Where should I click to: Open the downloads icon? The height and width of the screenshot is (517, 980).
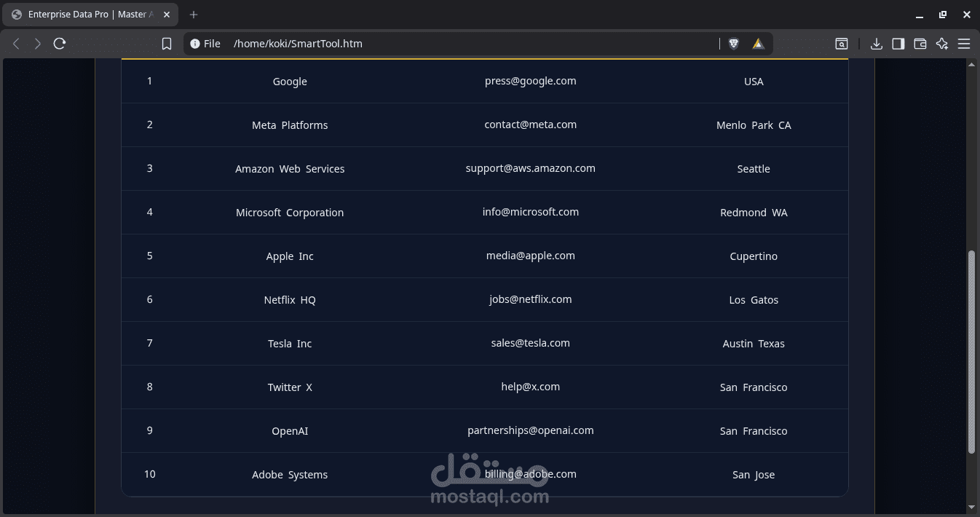tap(877, 44)
